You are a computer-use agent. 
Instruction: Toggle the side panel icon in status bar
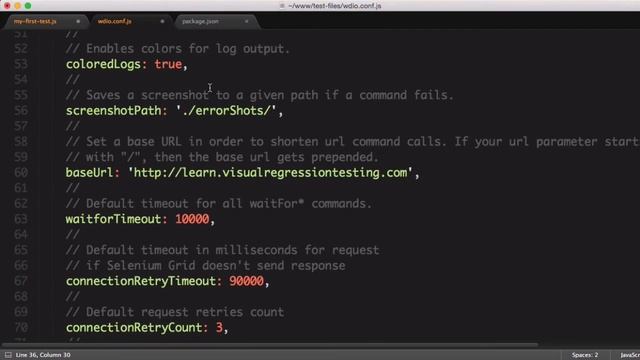[x=8, y=355]
